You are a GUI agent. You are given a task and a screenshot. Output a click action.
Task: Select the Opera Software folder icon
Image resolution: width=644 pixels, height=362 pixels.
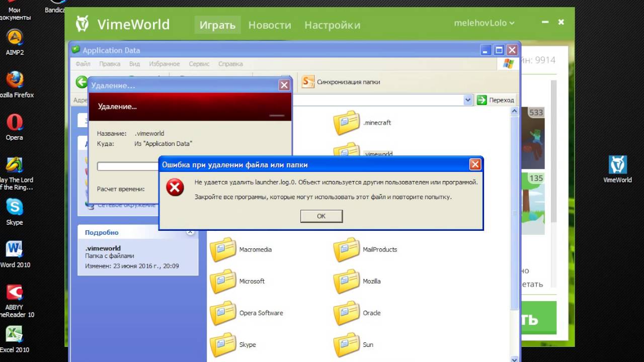(x=223, y=313)
